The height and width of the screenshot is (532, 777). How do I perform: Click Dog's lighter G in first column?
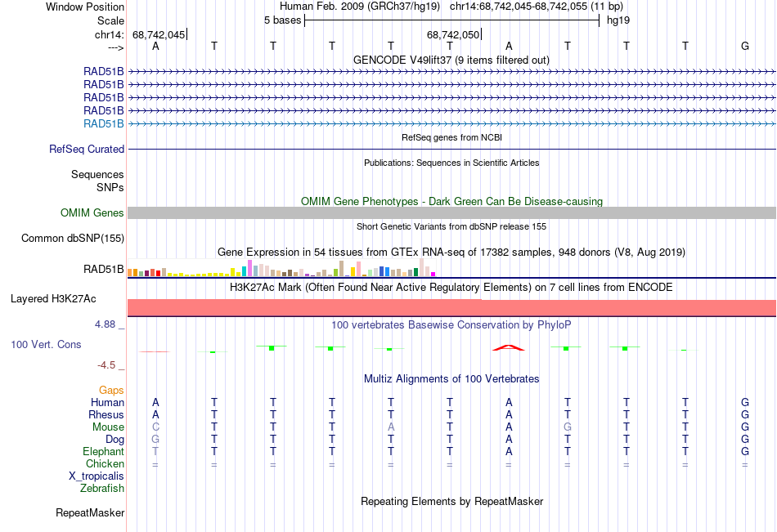155,440
